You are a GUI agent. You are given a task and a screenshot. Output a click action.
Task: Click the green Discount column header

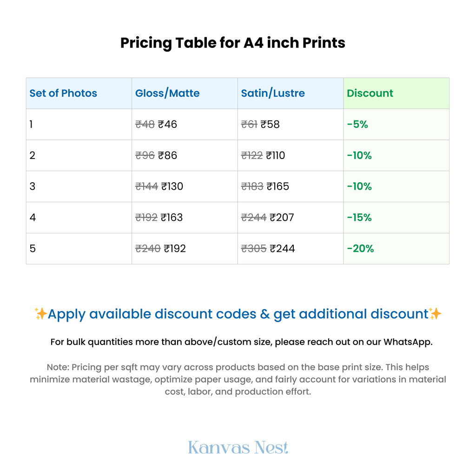(x=396, y=93)
